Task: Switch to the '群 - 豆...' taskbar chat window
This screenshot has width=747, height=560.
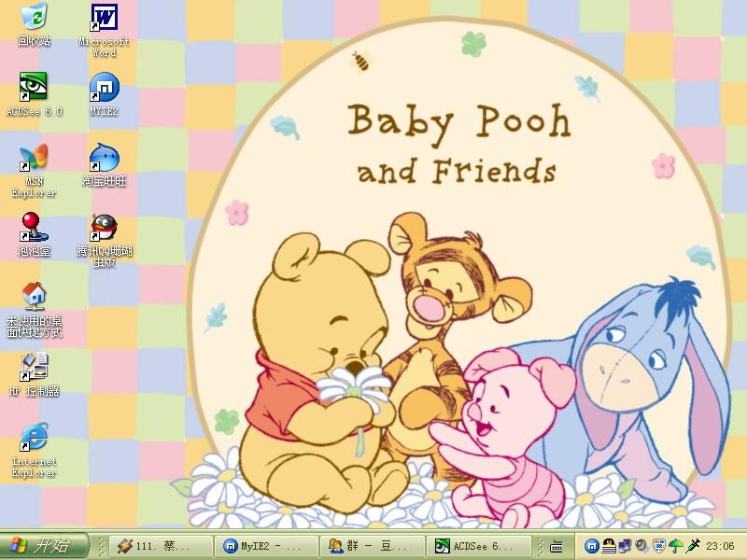Action: 372,546
